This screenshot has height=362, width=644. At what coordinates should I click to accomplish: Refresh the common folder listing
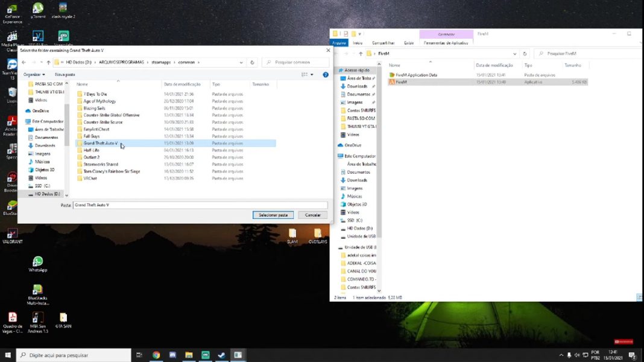[252, 63]
